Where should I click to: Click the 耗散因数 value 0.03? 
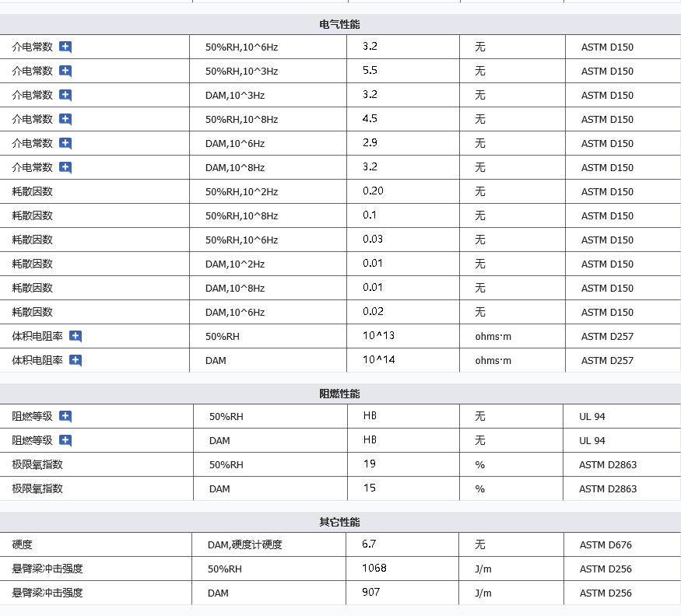point(373,239)
